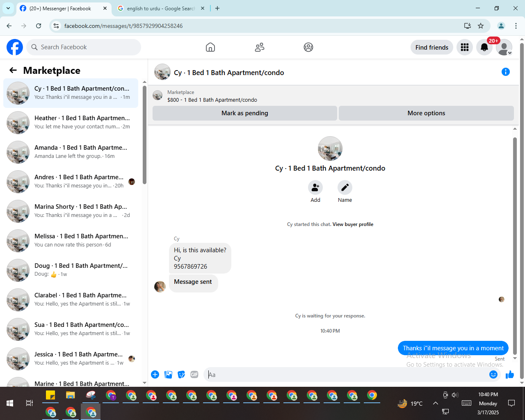
Task: Open Task View on the taskbar
Action: (x=30, y=403)
